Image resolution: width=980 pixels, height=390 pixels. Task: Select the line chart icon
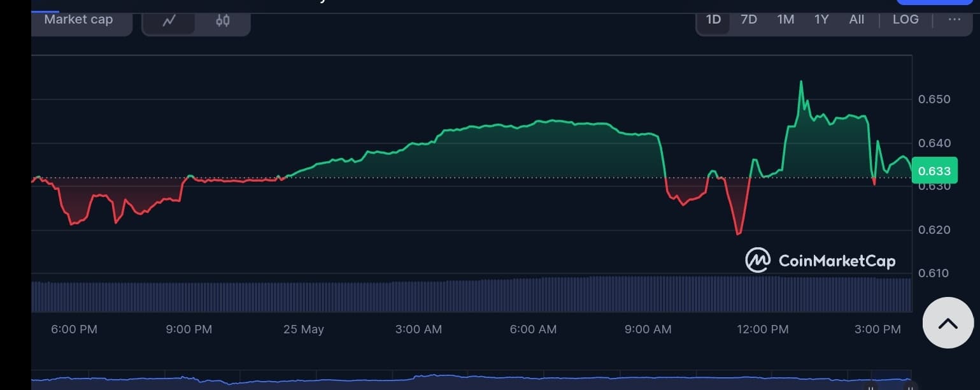click(x=169, y=20)
